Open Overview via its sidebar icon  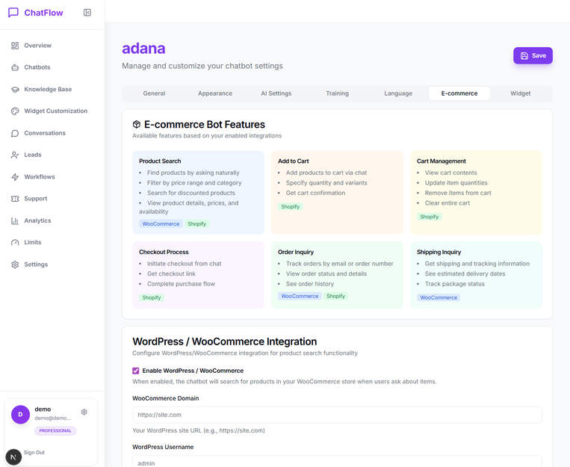15,45
